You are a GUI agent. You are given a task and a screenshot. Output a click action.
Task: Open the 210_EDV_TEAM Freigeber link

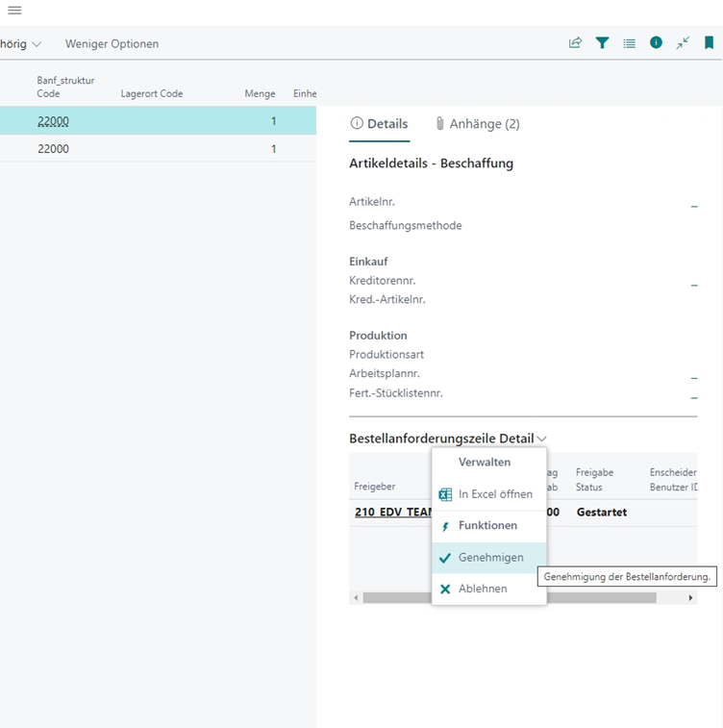[392, 513]
